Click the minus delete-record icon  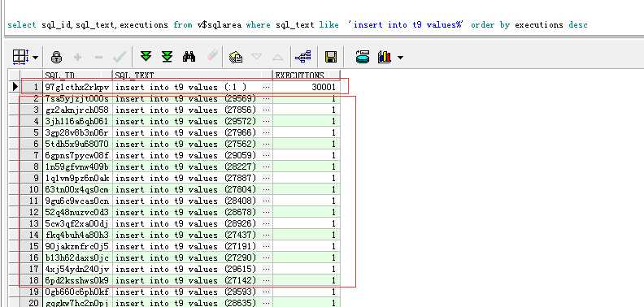point(98,57)
